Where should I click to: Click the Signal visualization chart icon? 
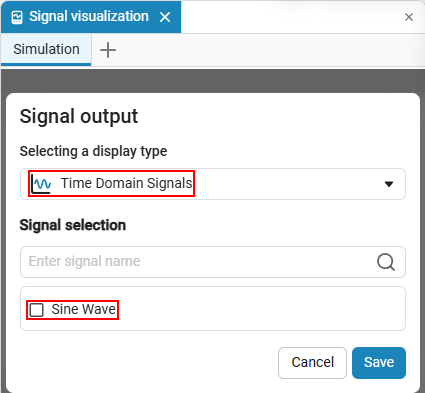(17, 17)
